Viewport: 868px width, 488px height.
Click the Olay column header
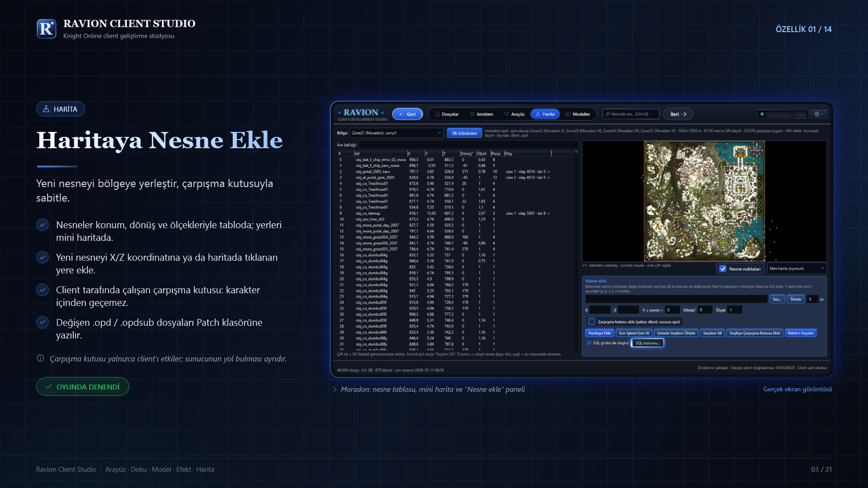coord(527,154)
